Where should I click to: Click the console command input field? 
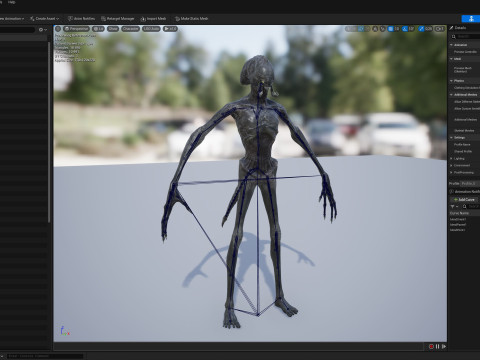(x=45, y=356)
